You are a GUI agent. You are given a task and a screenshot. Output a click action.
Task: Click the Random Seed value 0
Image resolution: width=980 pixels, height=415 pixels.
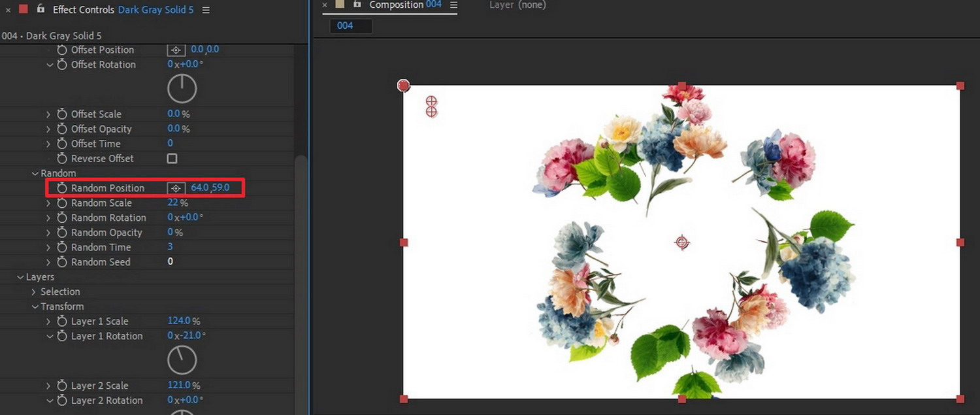click(x=171, y=261)
